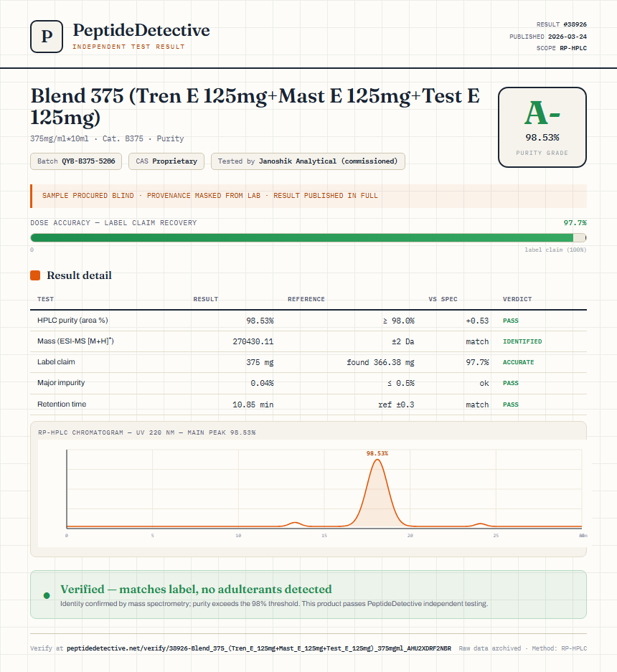Screen dimensions: 617x672
Task: Select the Label claim row label
Action: point(56,361)
